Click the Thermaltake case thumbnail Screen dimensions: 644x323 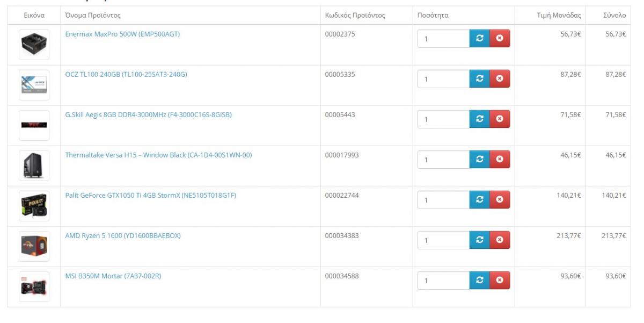coord(34,166)
